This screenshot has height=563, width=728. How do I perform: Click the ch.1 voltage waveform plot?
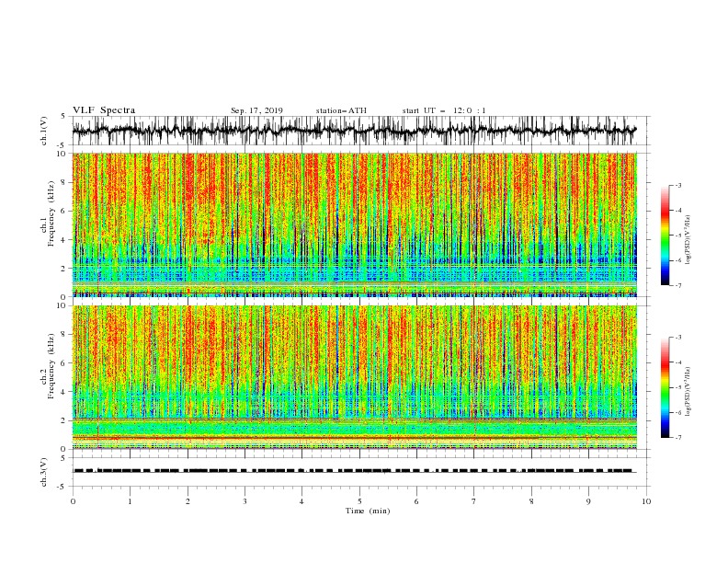point(354,131)
